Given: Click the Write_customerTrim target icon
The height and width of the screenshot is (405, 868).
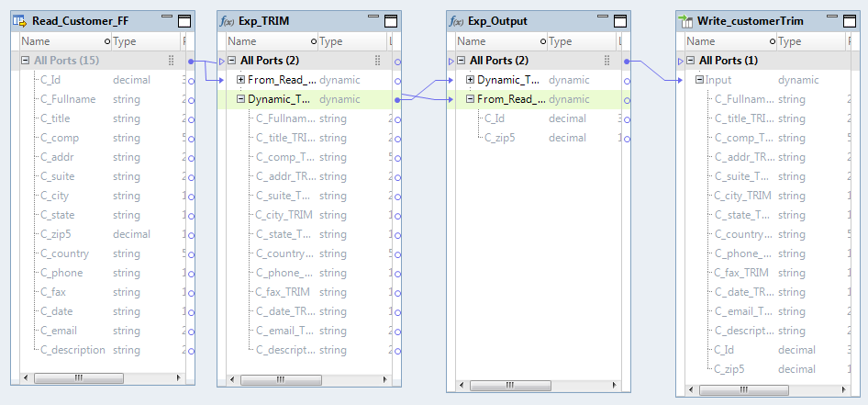Looking at the screenshot, I should (685, 20).
